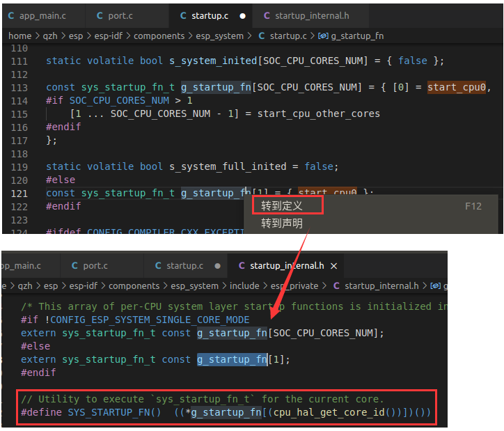Choose '转到定义' from context menu
504x431 pixels.
[281, 205]
